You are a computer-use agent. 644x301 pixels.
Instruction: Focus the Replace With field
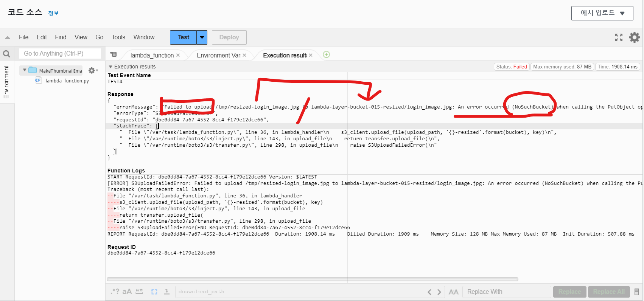click(507, 292)
